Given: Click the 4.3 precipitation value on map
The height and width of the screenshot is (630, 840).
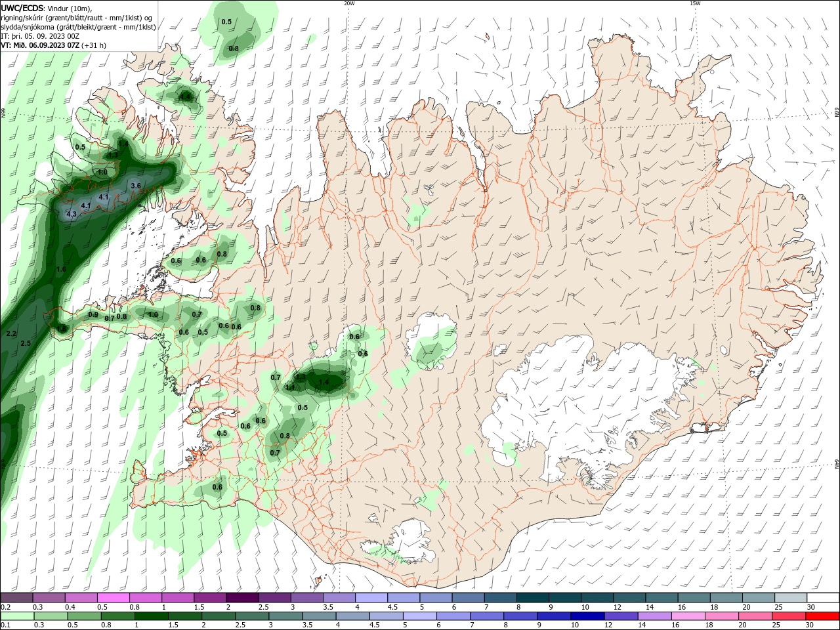Looking at the screenshot, I should coord(72,214).
